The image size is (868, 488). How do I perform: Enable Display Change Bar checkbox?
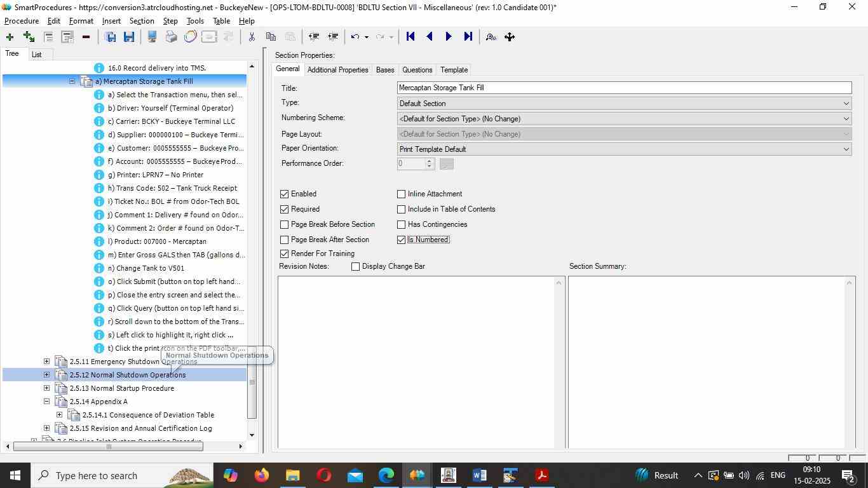(x=355, y=266)
